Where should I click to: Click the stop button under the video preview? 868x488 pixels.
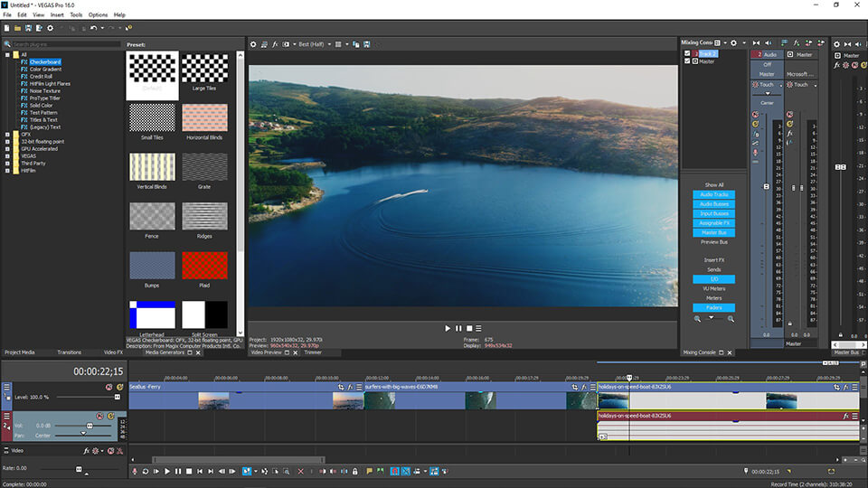469,328
